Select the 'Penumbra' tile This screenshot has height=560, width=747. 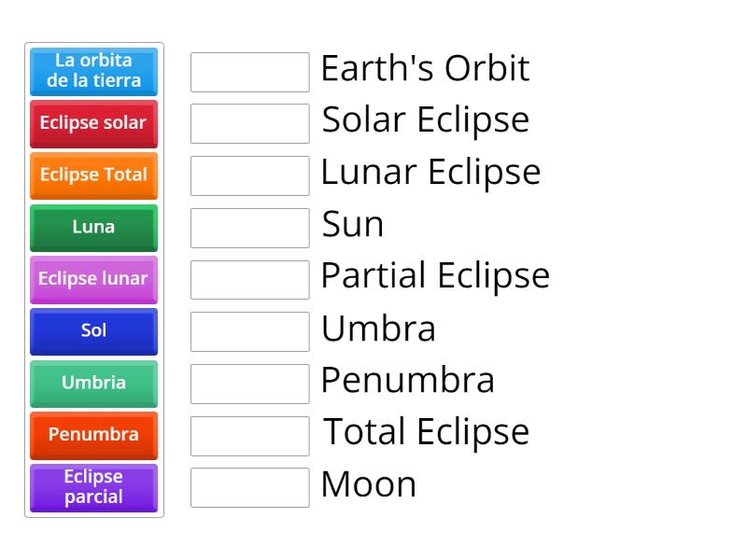click(92, 436)
